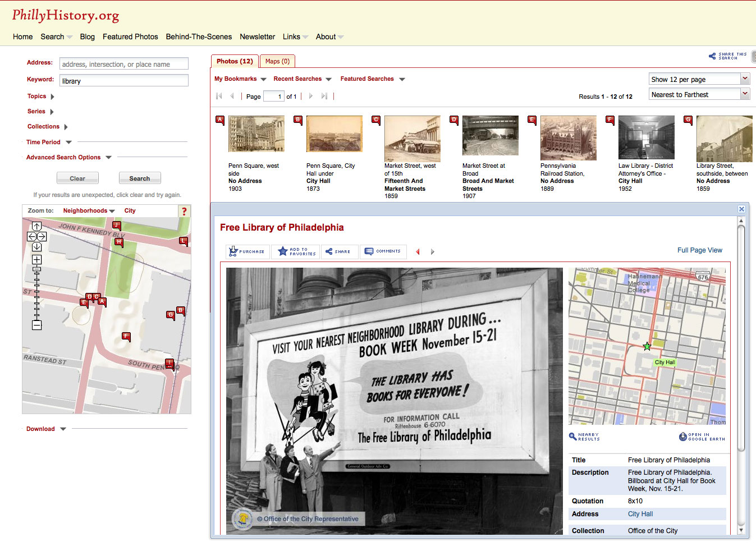
Task: Open Comments on the photo
Action: click(383, 251)
